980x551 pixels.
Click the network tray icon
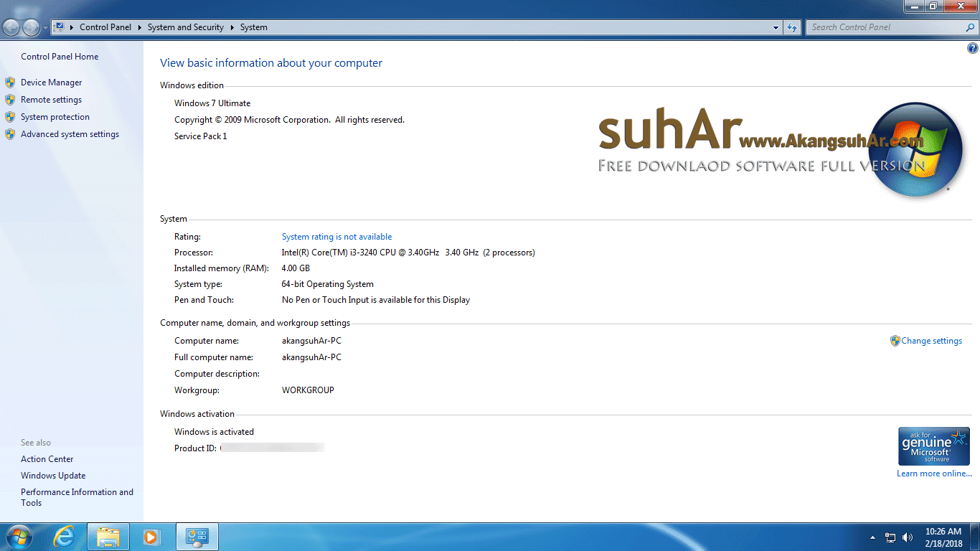pyautogui.click(x=890, y=537)
